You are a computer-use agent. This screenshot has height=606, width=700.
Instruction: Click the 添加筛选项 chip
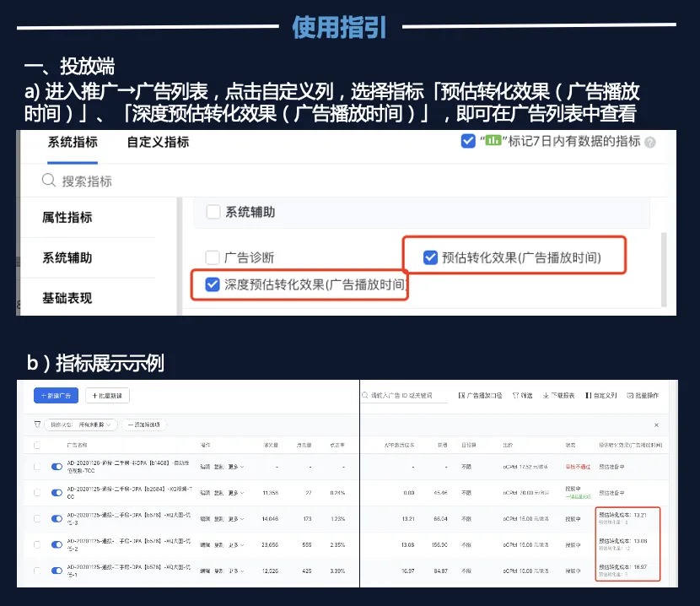click(143, 425)
